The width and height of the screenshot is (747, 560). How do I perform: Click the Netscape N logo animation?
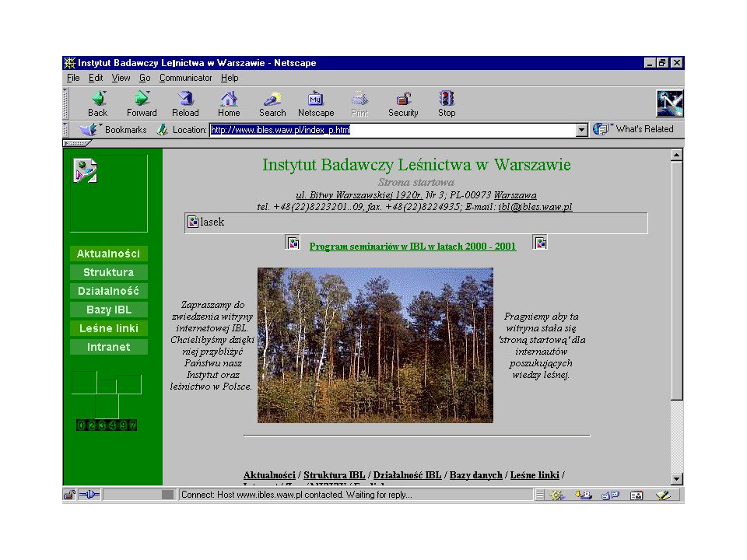pos(670,103)
